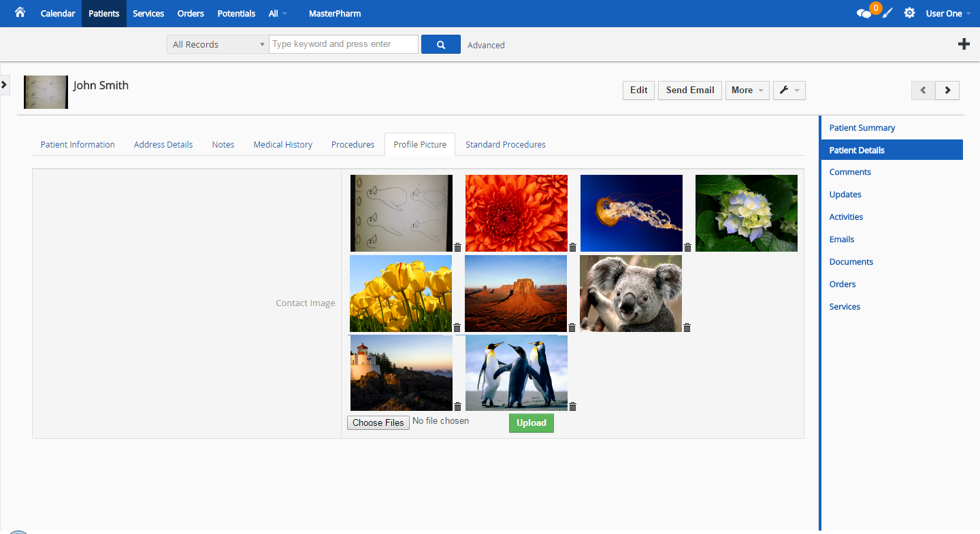The width and height of the screenshot is (980, 534).
Task: Delete the koala image
Action: [x=687, y=327]
